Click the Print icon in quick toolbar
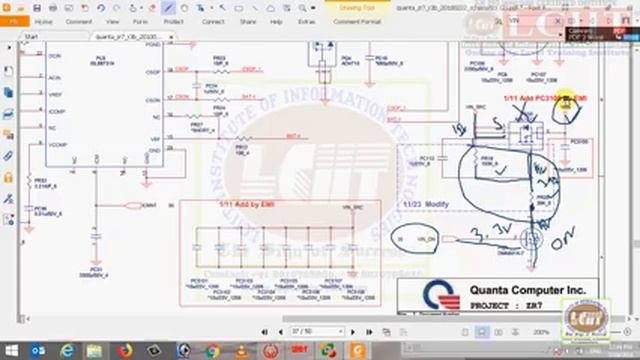 (53, 8)
